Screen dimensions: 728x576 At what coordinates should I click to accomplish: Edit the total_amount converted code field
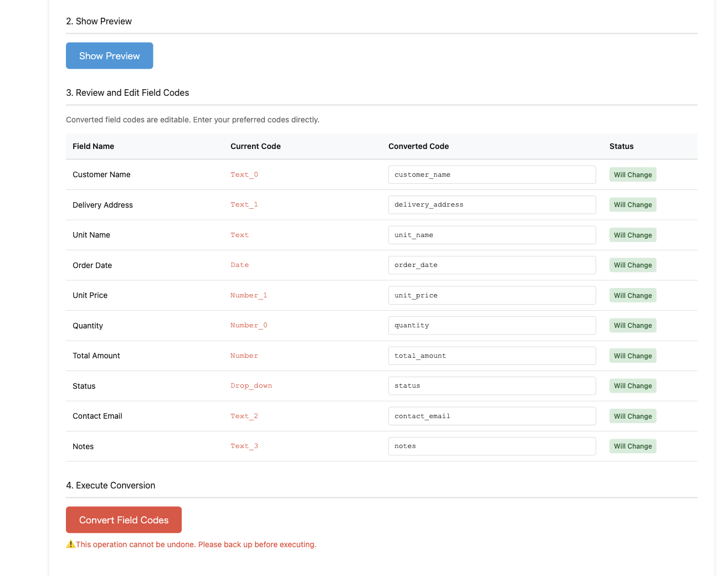coord(492,356)
